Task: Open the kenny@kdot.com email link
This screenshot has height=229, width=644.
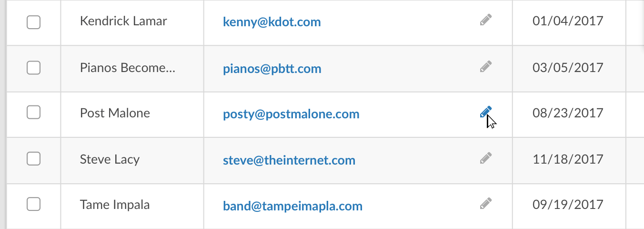Action: (272, 22)
